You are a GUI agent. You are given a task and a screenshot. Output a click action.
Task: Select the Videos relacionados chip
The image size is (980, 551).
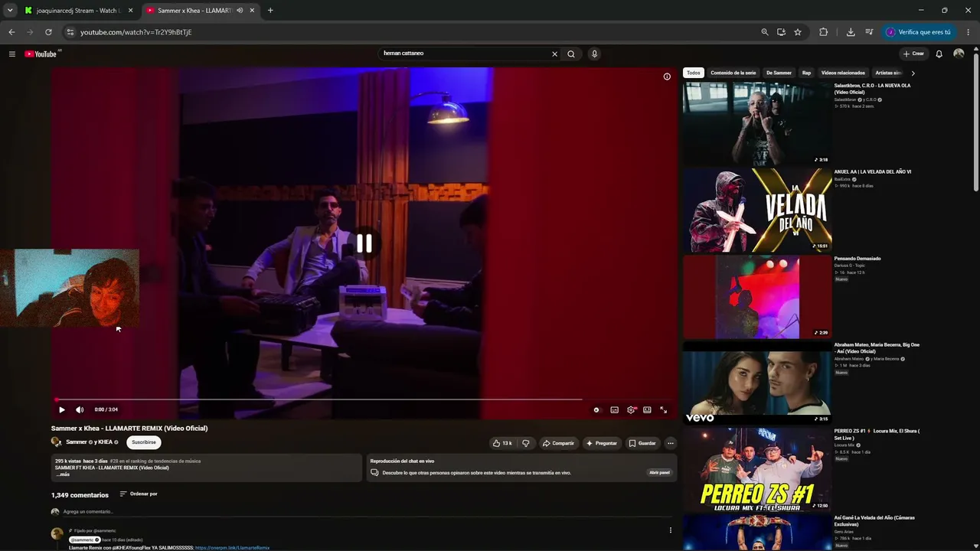coord(843,73)
